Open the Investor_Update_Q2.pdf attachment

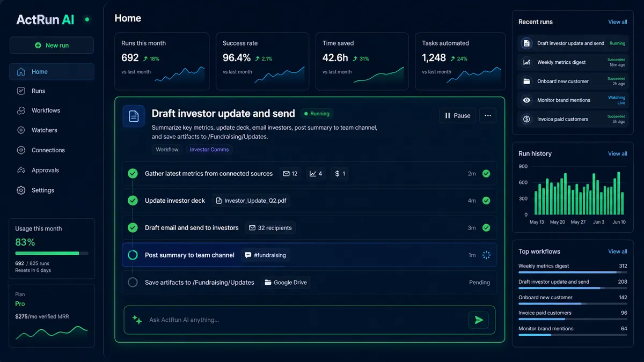pos(251,201)
